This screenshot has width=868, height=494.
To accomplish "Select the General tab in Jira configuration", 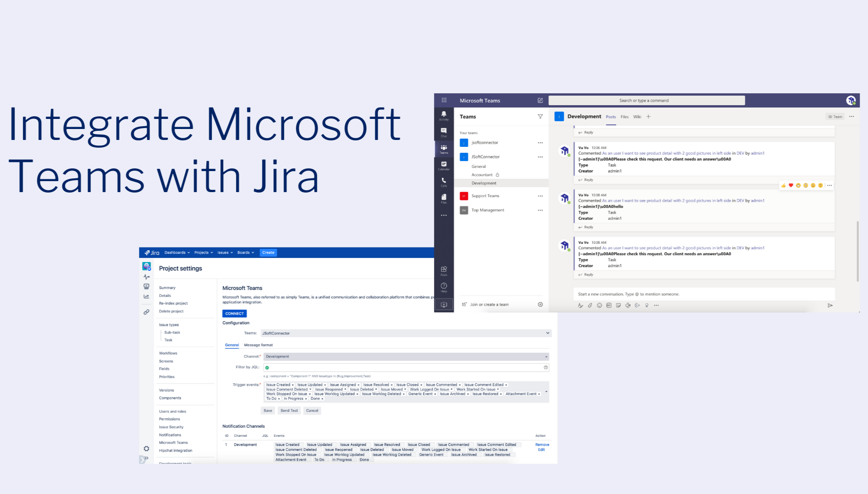I will pyautogui.click(x=232, y=345).
